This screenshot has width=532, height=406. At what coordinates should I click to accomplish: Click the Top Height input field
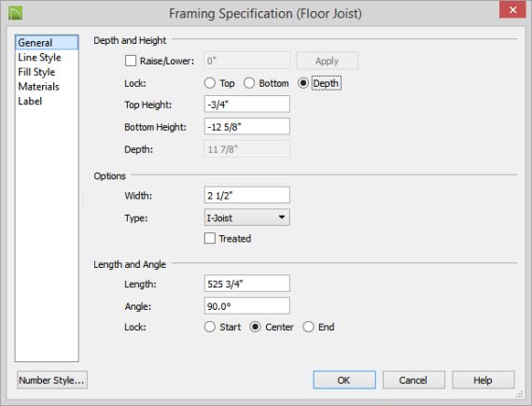point(247,105)
